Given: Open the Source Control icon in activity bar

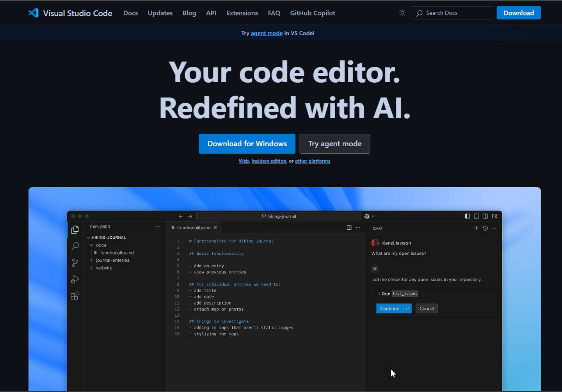Looking at the screenshot, I should 75,263.
